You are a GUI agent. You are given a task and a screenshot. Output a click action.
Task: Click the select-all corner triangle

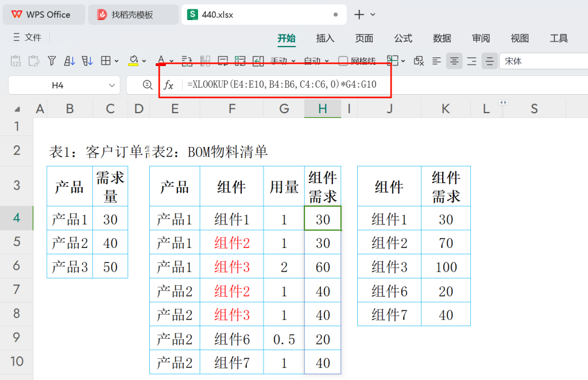point(17,110)
